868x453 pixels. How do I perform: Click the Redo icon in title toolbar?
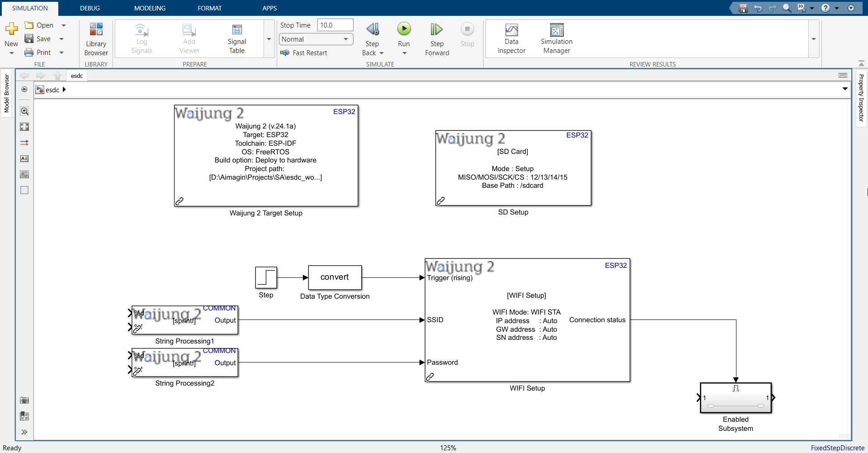pos(772,8)
